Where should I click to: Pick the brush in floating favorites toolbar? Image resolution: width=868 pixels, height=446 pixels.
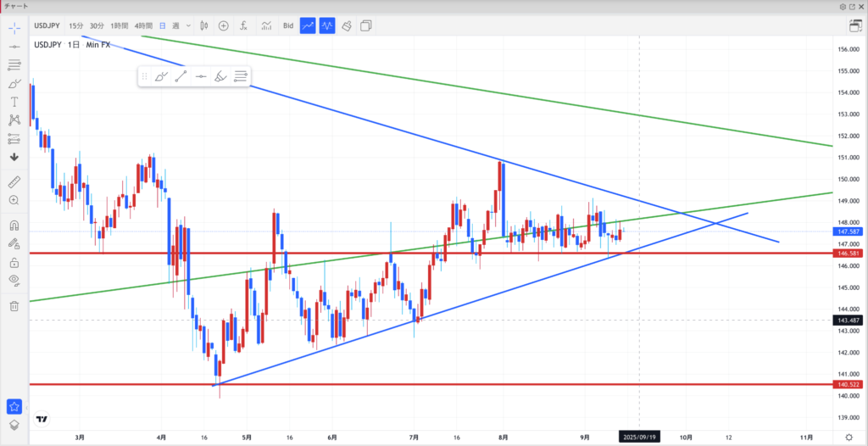(x=161, y=77)
